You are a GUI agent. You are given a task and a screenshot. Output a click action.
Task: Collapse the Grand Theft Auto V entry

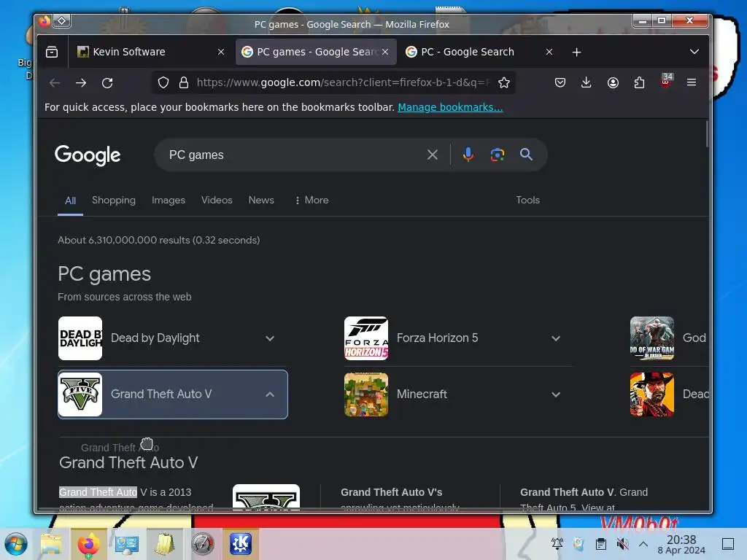[x=270, y=394]
